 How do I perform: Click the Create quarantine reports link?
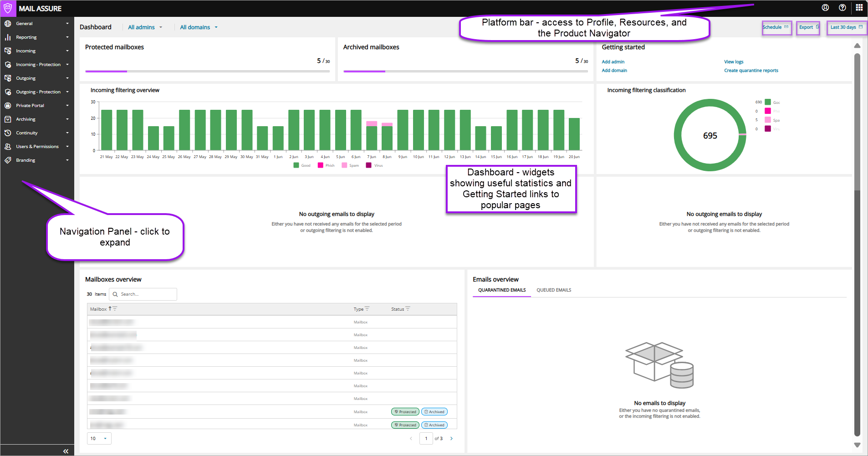751,71
